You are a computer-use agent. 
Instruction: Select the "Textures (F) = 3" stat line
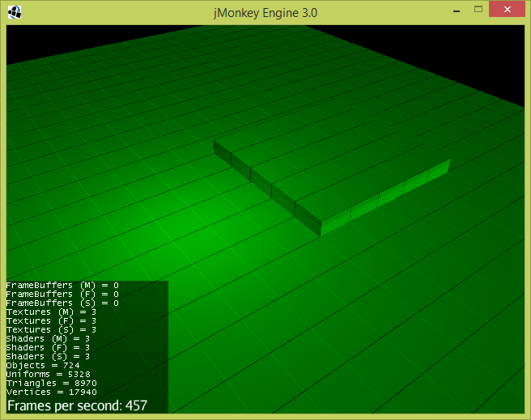click(52, 320)
